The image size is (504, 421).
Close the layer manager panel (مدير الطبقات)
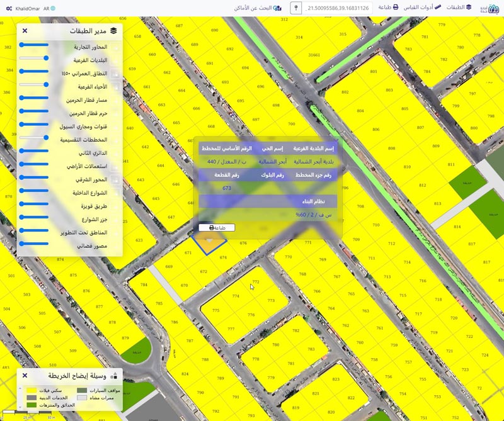point(24,30)
